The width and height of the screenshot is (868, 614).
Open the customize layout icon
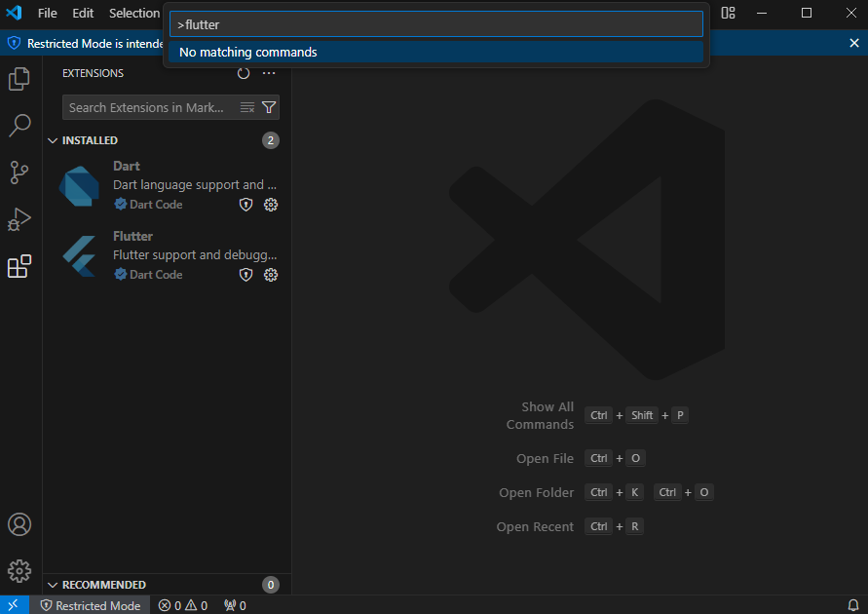[x=728, y=13]
